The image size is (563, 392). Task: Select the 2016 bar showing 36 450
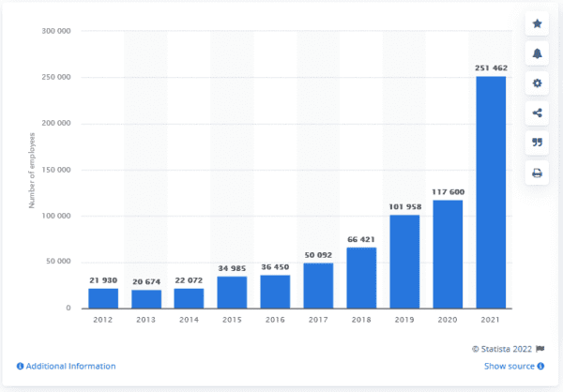click(276, 292)
